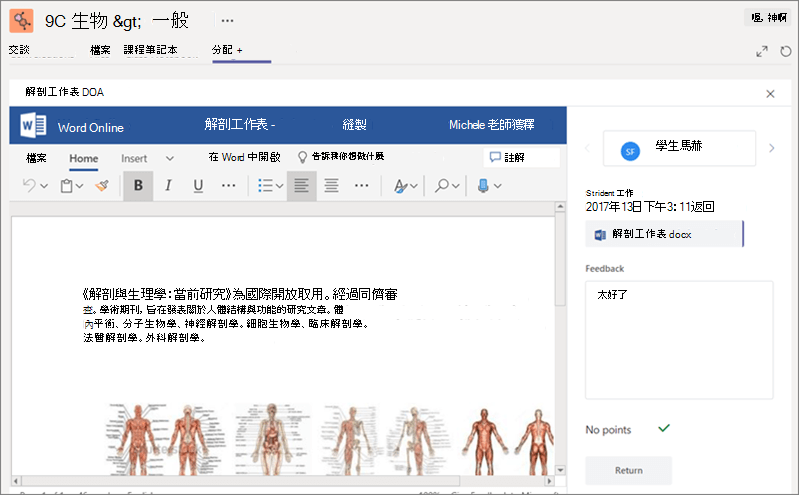799x495 pixels.
Task: Expand the bullet list dropdown arrow
Action: (x=279, y=186)
